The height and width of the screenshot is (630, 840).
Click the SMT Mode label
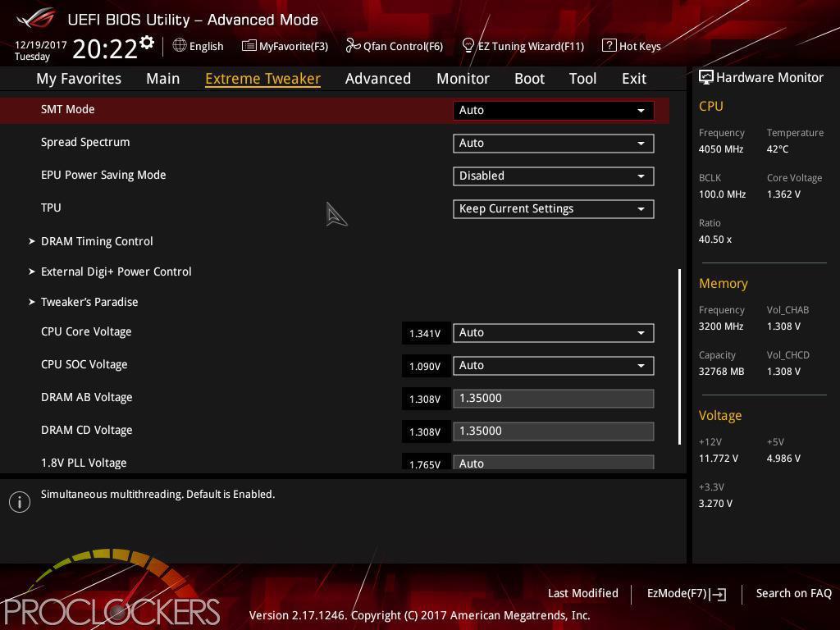coord(67,109)
